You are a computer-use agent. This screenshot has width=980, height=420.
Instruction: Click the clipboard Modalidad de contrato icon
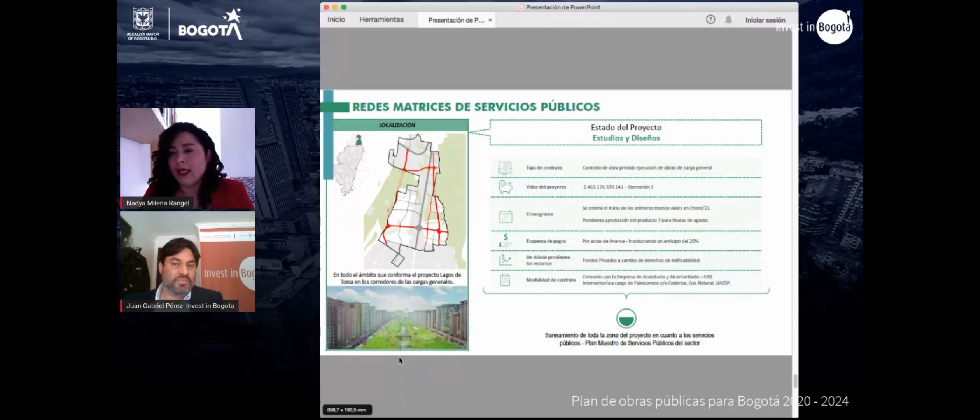click(x=505, y=280)
